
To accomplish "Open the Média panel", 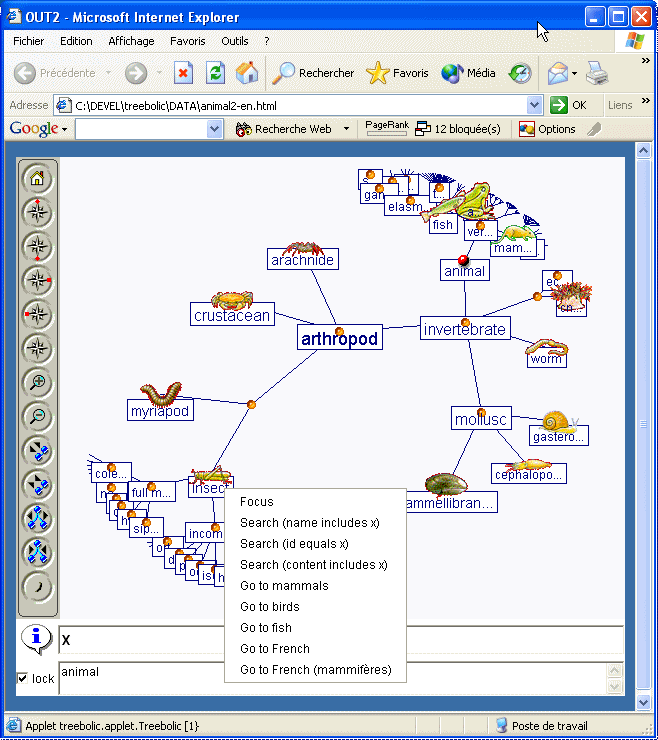I will coord(468,73).
